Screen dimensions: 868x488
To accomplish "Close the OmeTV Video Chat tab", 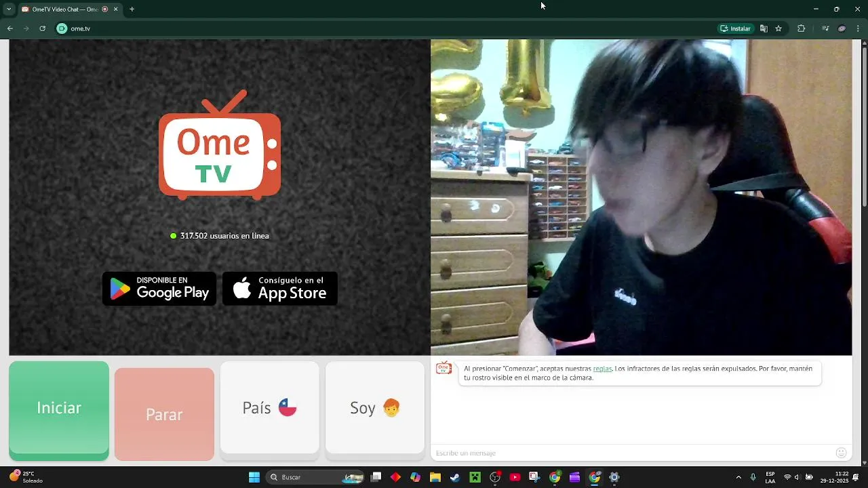I will (x=115, y=9).
